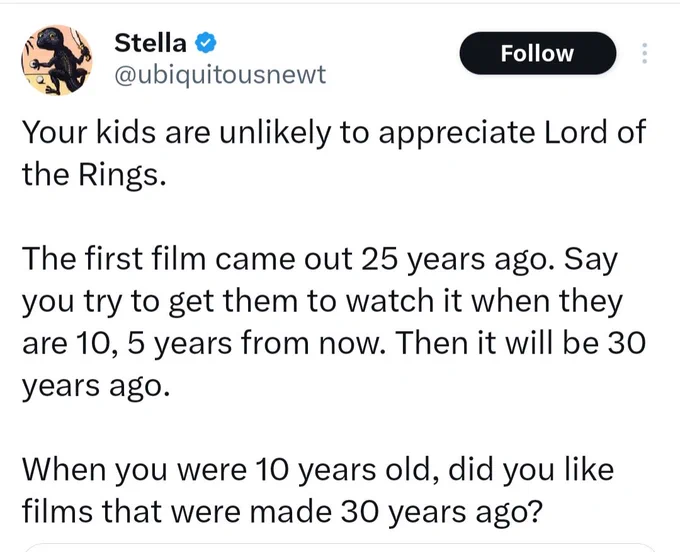
Task: Follow the Stella account
Action: tap(537, 53)
